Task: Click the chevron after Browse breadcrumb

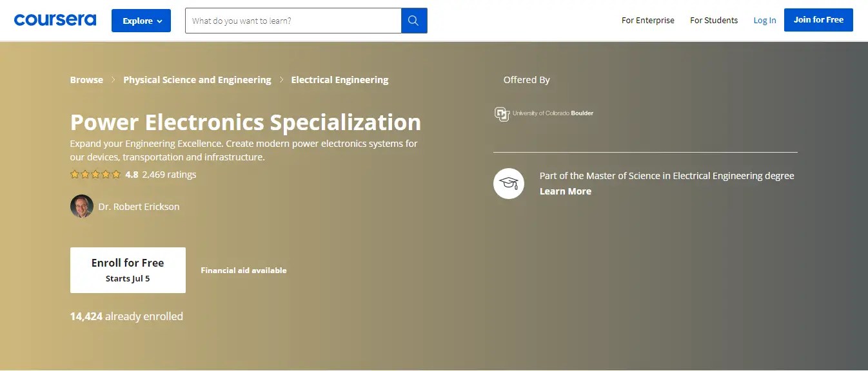Action: tap(113, 80)
